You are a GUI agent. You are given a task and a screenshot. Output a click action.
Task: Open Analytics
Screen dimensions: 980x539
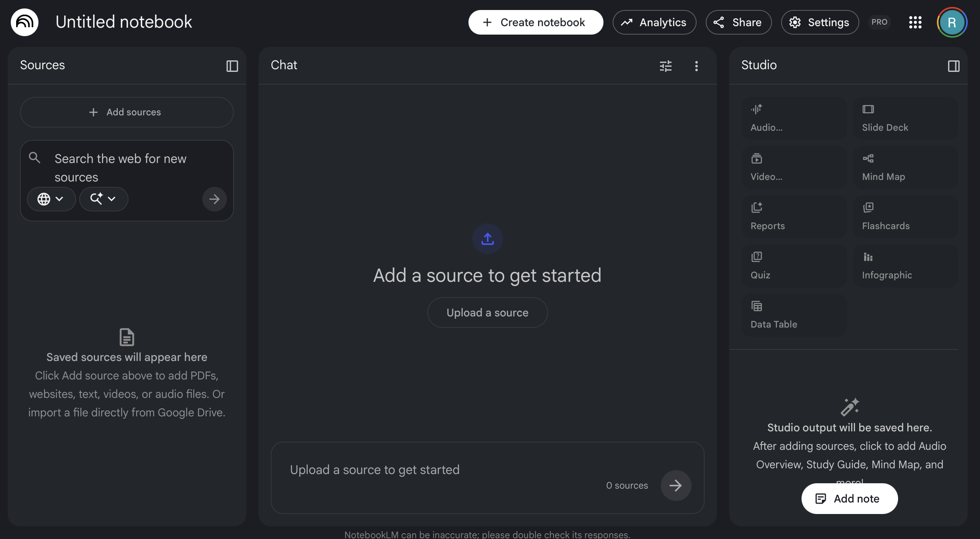click(x=654, y=22)
